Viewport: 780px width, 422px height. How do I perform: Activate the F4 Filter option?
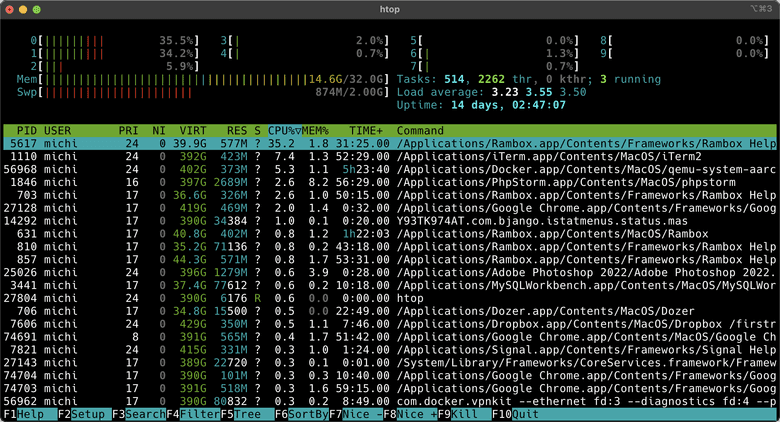coord(193,414)
